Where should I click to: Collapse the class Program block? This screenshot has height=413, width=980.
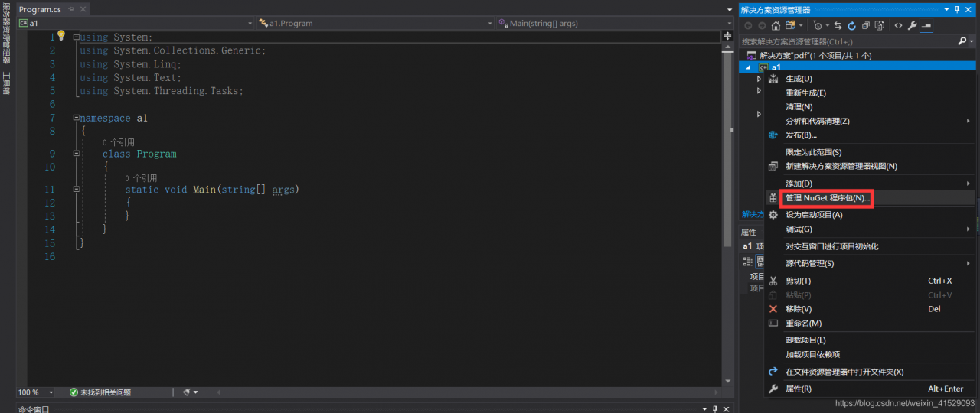[77, 154]
